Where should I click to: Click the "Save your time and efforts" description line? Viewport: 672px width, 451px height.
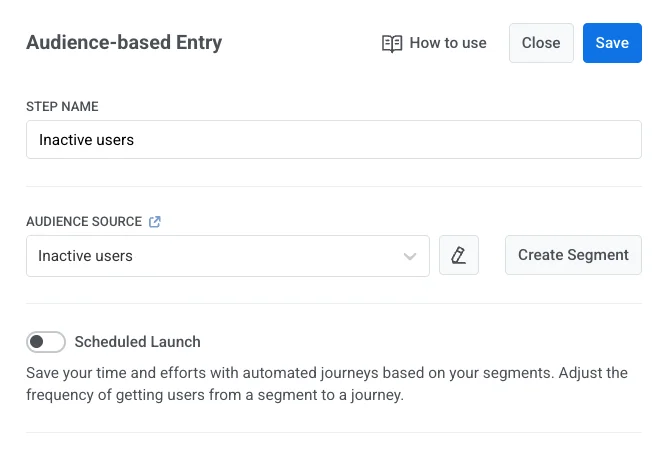[326, 373]
